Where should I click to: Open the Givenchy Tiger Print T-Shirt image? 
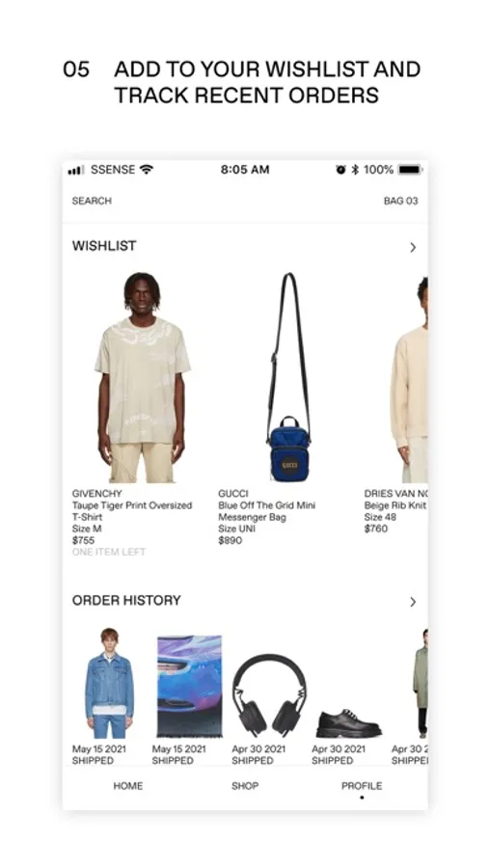142,377
